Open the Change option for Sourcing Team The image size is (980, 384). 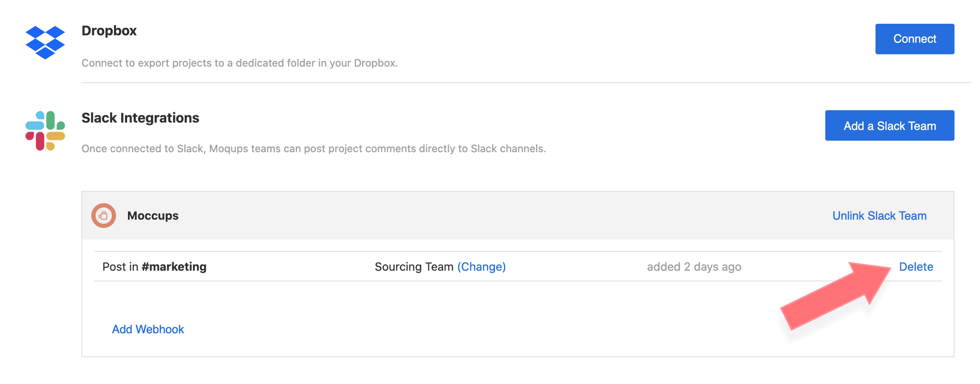click(481, 267)
